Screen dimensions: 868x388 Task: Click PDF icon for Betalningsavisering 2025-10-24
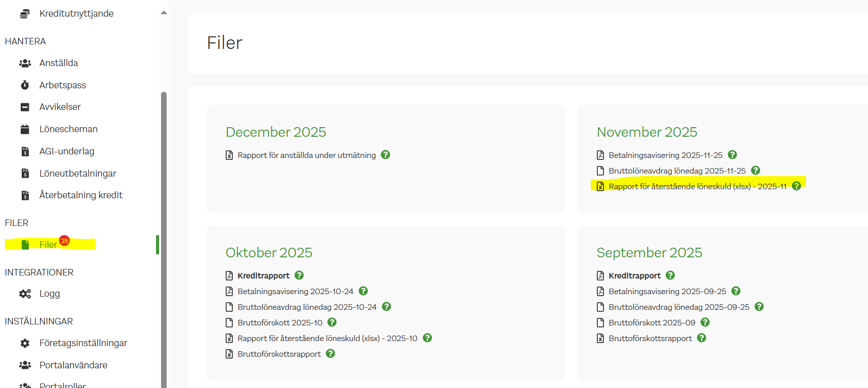click(229, 291)
